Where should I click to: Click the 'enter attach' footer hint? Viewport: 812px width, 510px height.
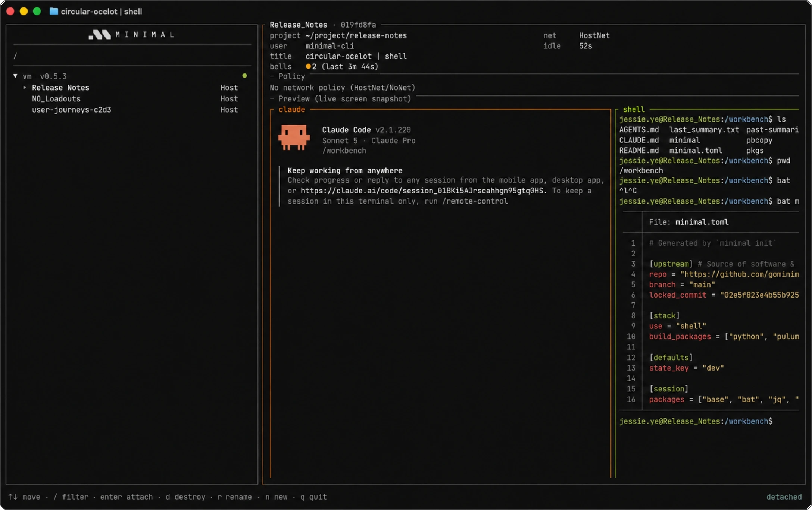point(126,497)
